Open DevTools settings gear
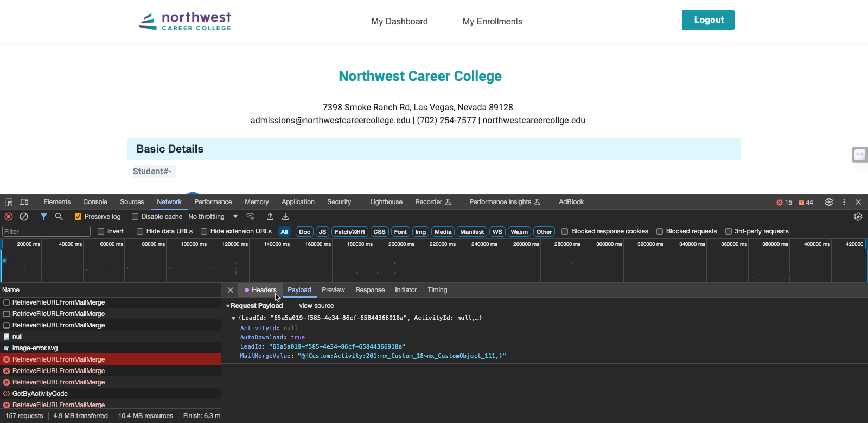This screenshot has width=868, height=423. tap(829, 202)
